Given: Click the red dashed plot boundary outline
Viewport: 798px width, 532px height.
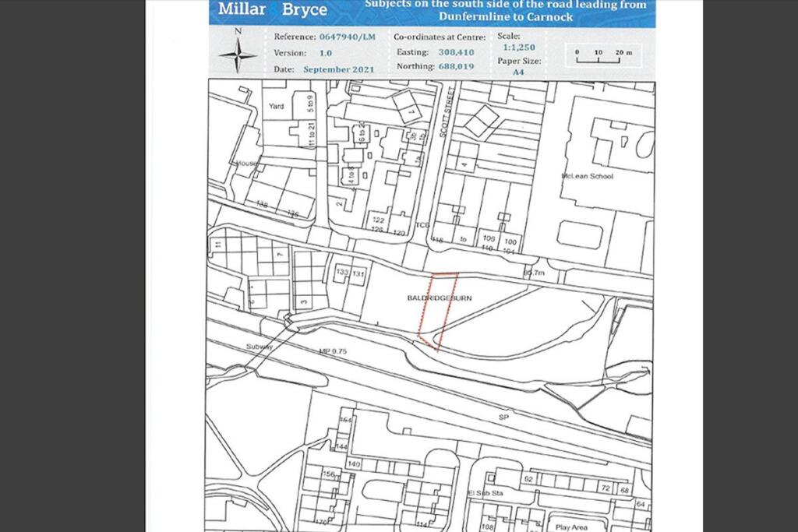Looking at the screenshot, I should tap(437, 312).
